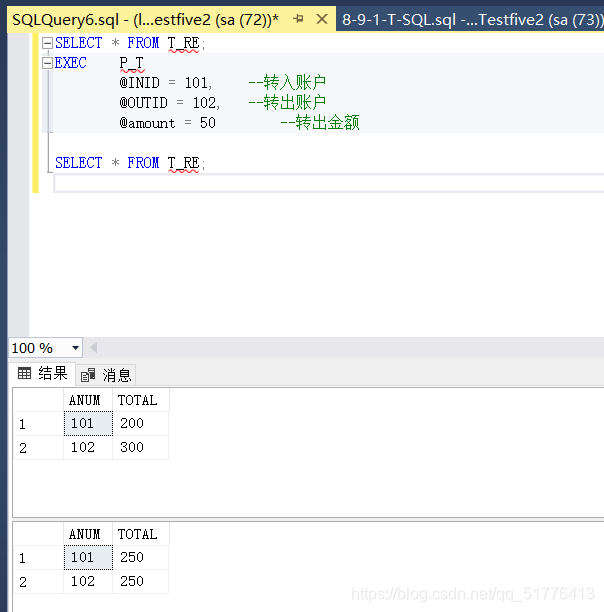604x612 pixels.
Task: Collapse the EXEC statement block
Action: coord(47,63)
